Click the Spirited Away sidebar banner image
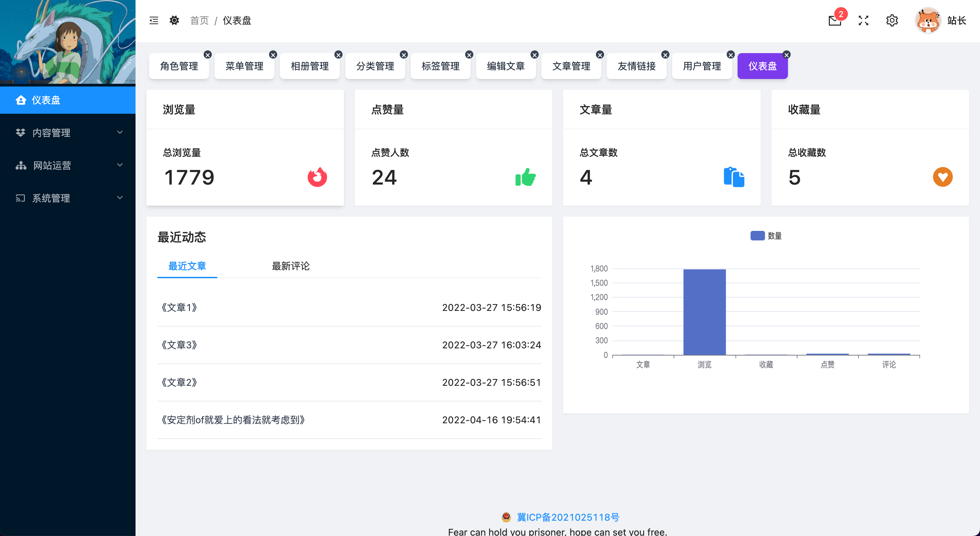Image resolution: width=980 pixels, height=536 pixels. (68, 42)
